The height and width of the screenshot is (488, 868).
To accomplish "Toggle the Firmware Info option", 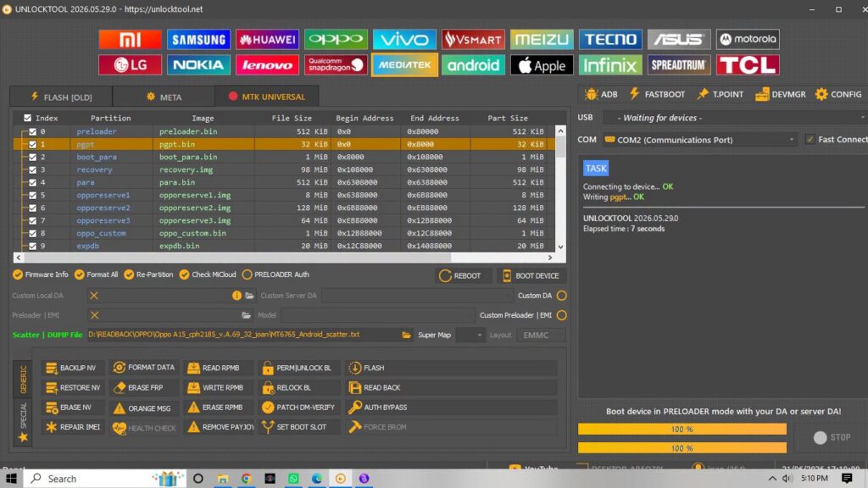I will tap(40, 274).
